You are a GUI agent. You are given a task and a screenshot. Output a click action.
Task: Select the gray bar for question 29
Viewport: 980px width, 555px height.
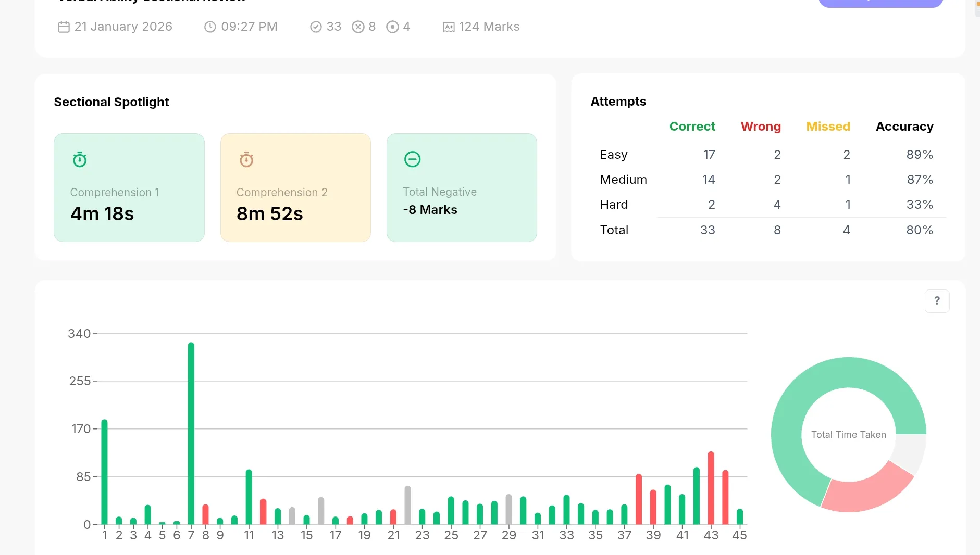[508, 509]
